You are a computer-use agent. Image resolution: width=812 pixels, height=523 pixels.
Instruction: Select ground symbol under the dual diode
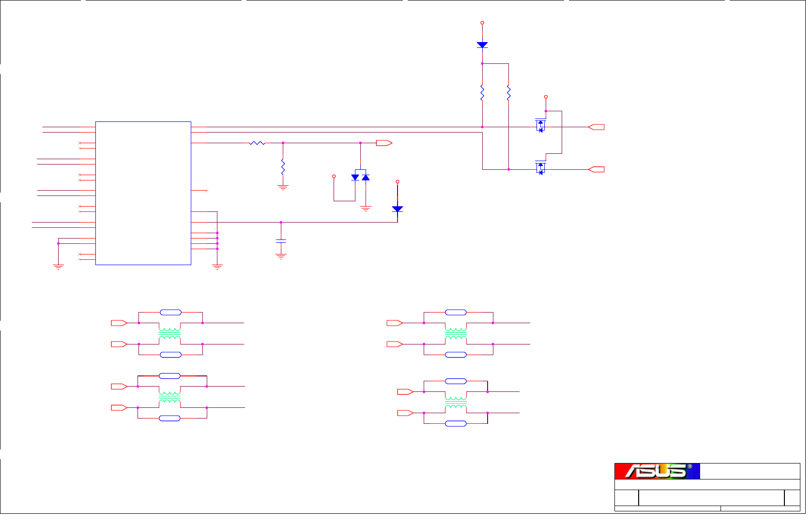(366, 209)
